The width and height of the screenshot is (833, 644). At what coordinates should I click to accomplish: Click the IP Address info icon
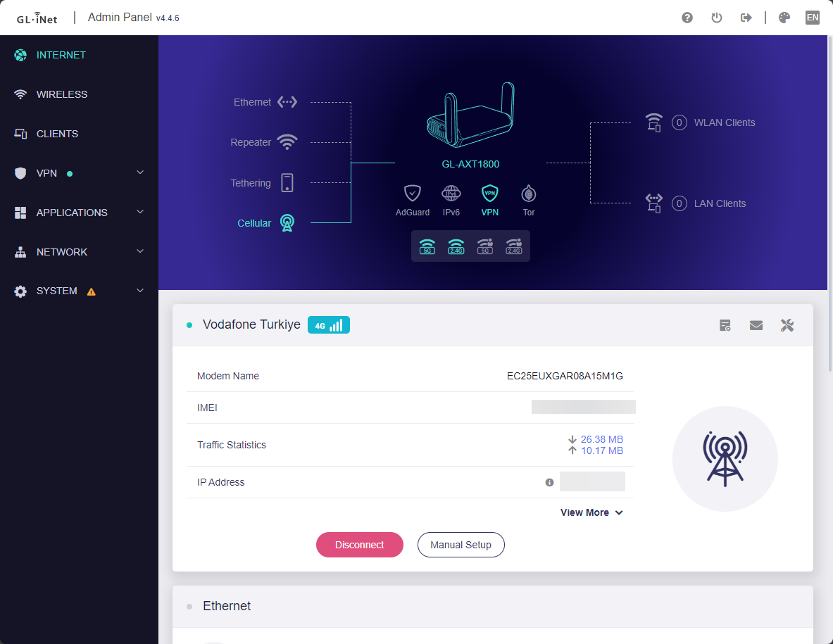(549, 482)
